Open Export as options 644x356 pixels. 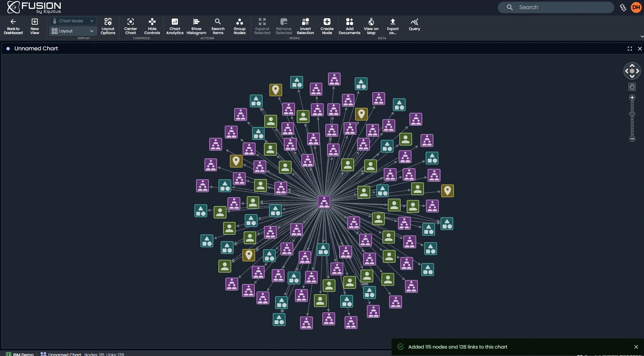pos(393,26)
